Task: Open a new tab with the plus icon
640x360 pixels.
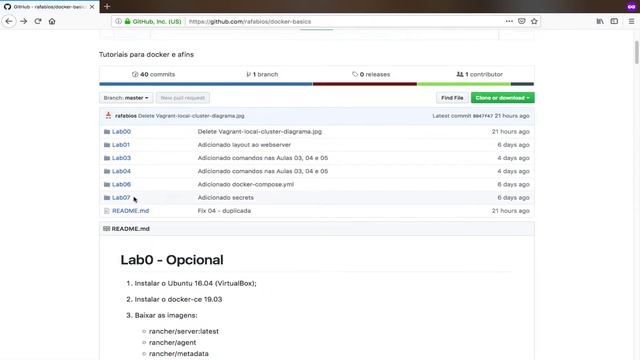Action: point(107,7)
